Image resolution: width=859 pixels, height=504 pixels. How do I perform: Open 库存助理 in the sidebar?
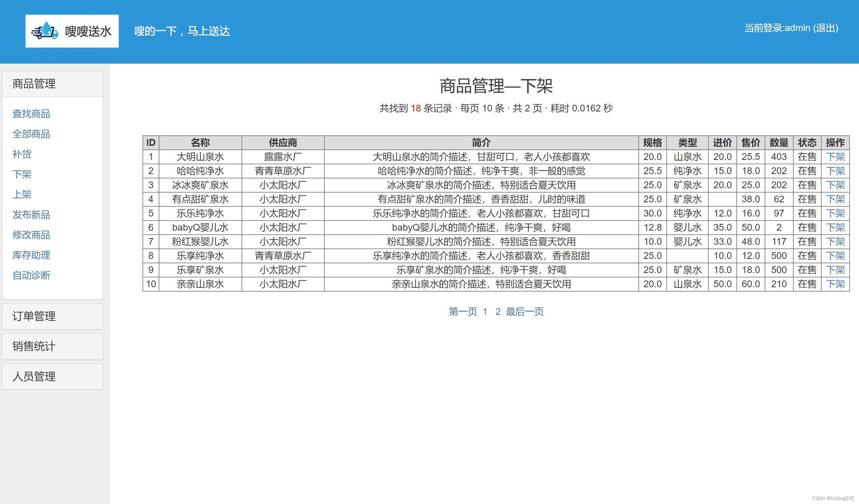[x=31, y=255]
